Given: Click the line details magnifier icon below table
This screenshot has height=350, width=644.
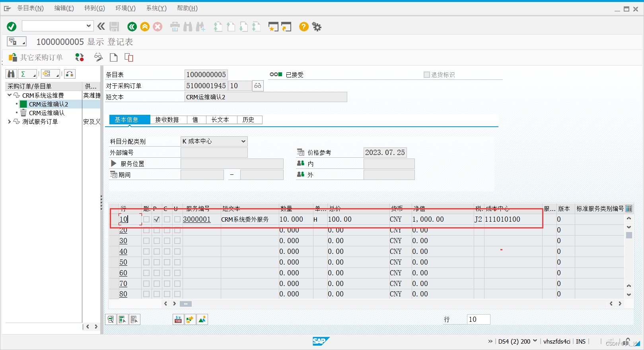Looking at the screenshot, I should (x=111, y=319).
